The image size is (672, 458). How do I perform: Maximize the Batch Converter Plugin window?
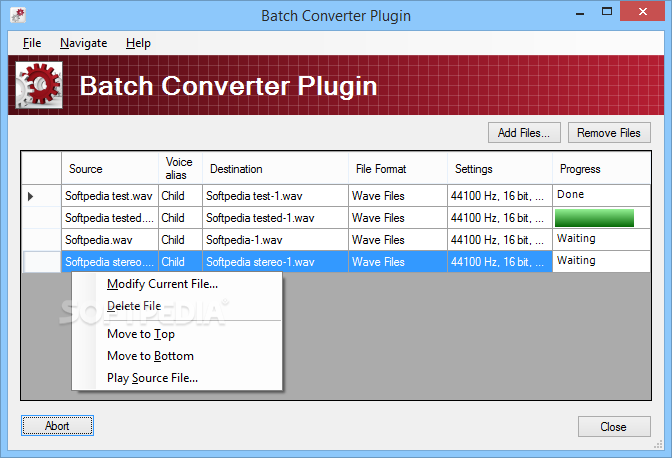pyautogui.click(x=606, y=12)
